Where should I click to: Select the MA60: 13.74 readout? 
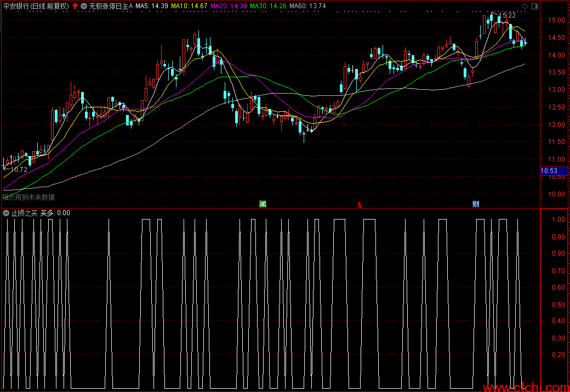point(307,6)
